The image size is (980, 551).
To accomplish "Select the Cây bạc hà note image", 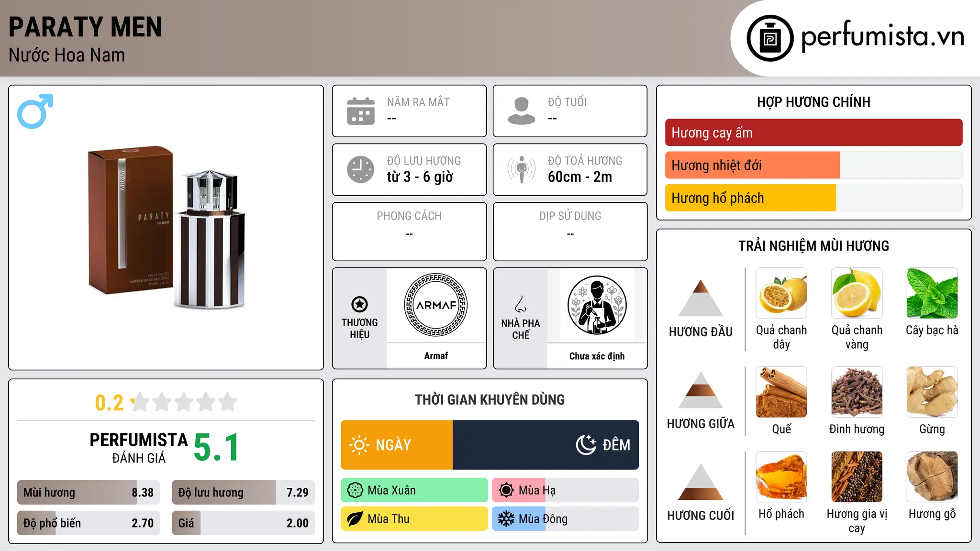I will coord(932,293).
